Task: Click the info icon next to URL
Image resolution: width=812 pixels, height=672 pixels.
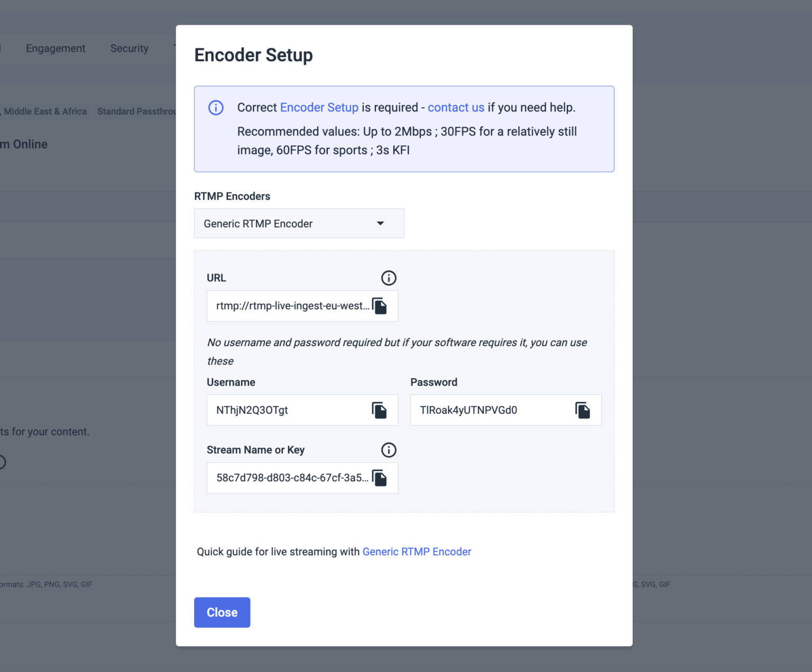Action: tap(389, 278)
